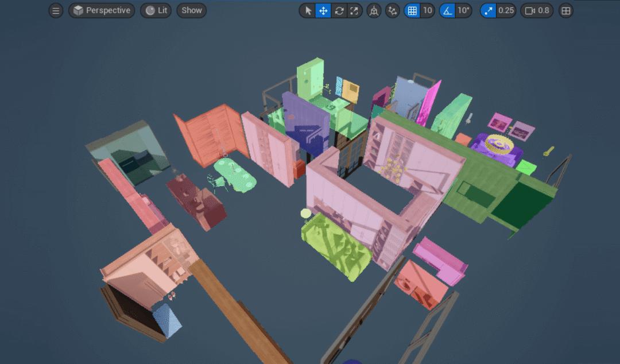620x364 pixels.
Task: Switch to the rotate tool
Action: click(x=339, y=10)
